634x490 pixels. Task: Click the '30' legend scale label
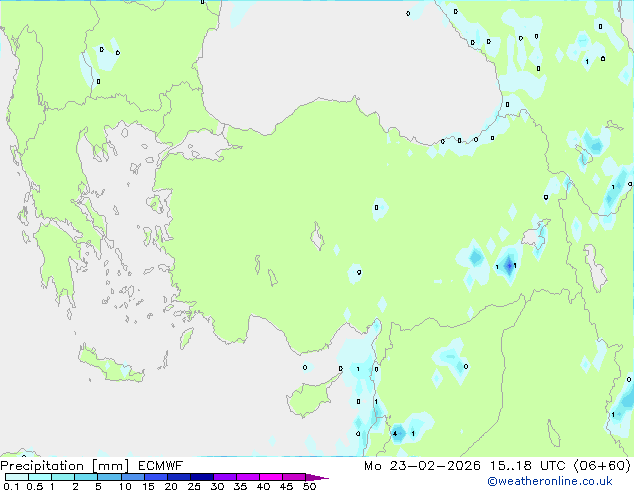217,486
